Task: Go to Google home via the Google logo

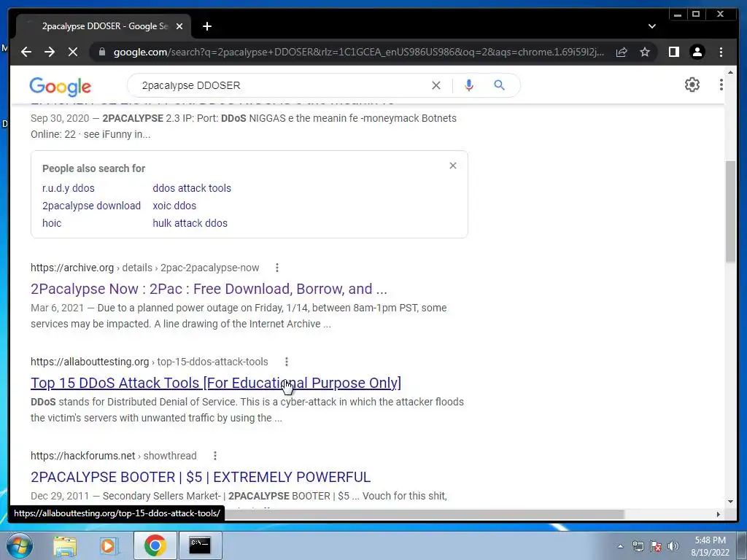Action: pos(60,86)
